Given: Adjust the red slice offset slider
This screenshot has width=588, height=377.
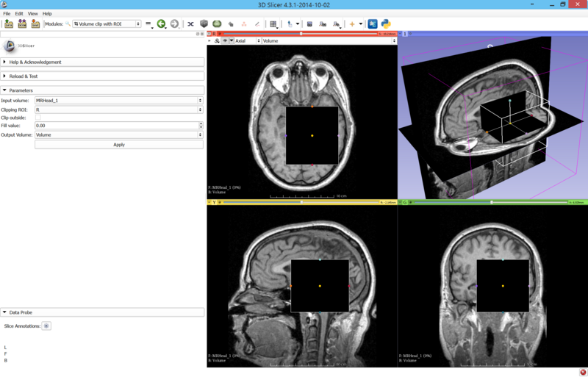Looking at the screenshot, I should coord(300,34).
